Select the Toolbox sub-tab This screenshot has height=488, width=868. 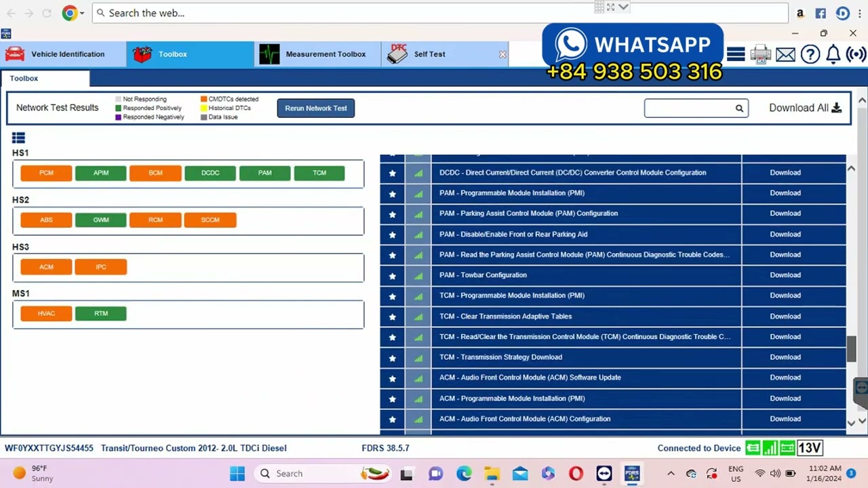coord(45,79)
